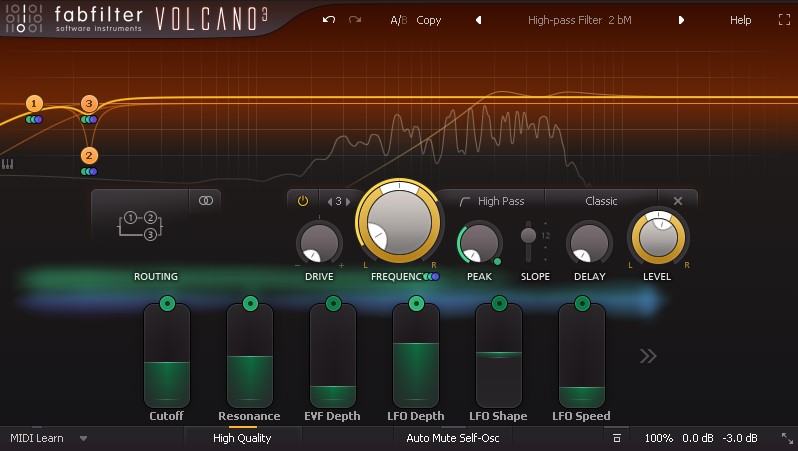Open the preset list showing High-pass Filter 2 bM
798x451 pixels.
pyautogui.click(x=580, y=20)
